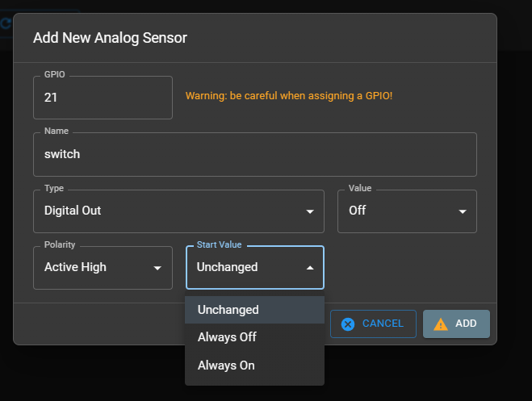Pick Always On from the list
Viewport: 532px width, 401px height.
click(226, 365)
